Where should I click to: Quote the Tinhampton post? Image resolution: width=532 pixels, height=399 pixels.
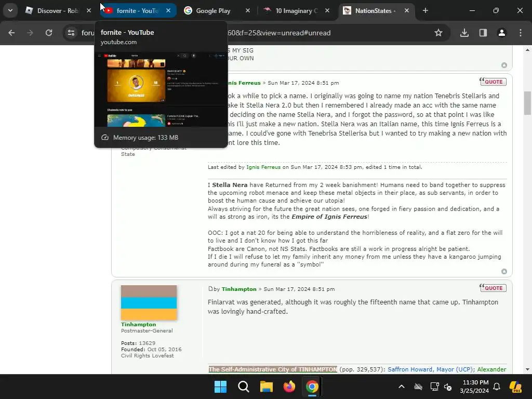coord(493,288)
